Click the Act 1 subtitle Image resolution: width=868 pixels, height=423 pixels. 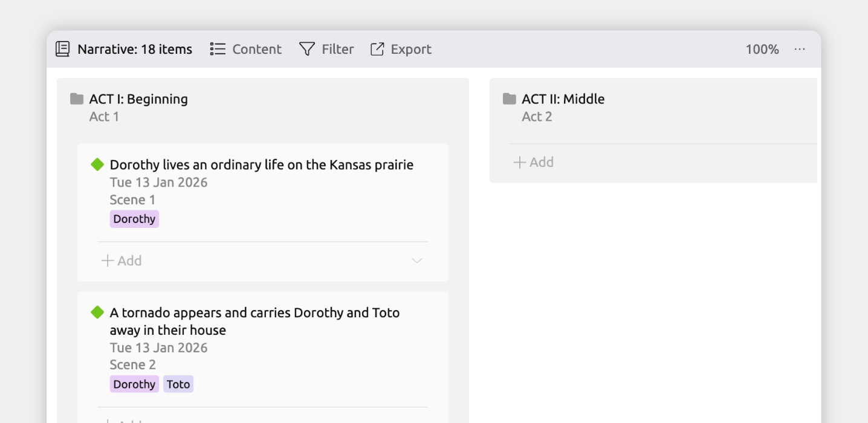[x=104, y=116]
